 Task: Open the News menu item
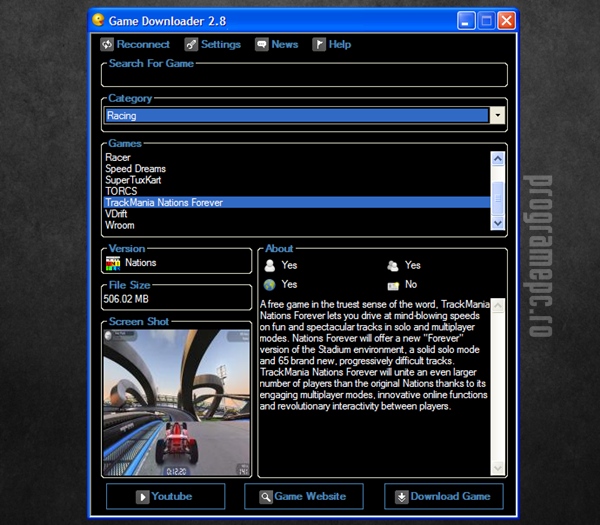tap(276, 44)
